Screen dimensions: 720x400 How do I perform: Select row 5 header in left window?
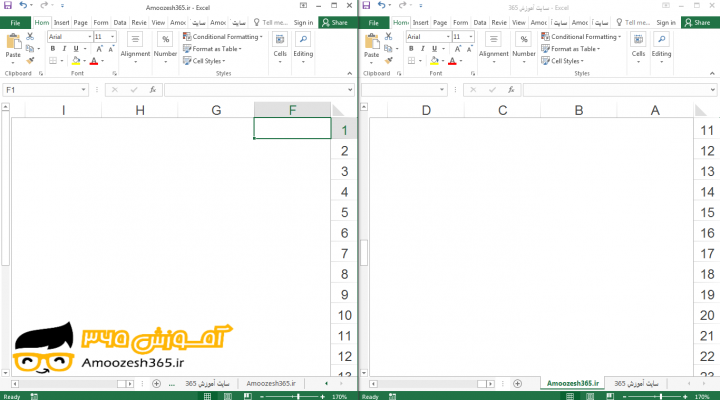coord(344,213)
